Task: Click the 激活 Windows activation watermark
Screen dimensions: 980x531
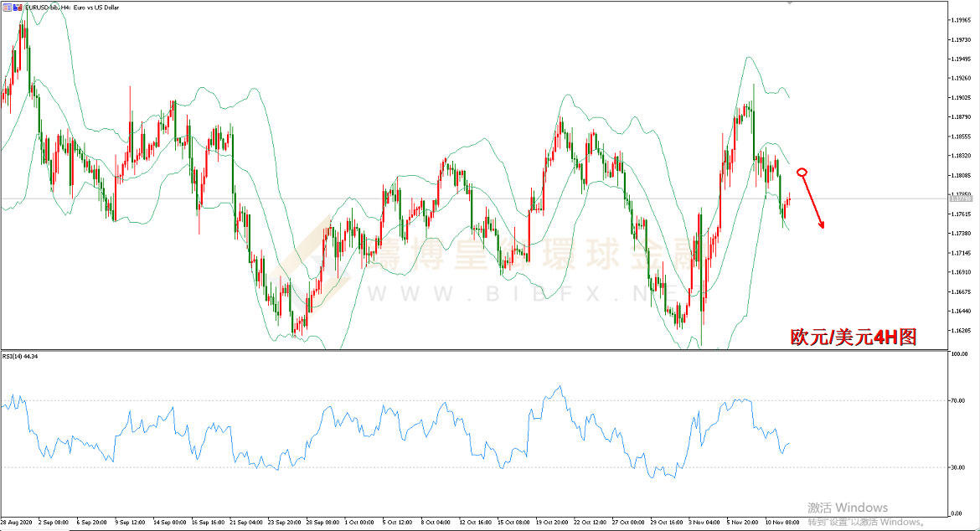Action: click(x=848, y=508)
